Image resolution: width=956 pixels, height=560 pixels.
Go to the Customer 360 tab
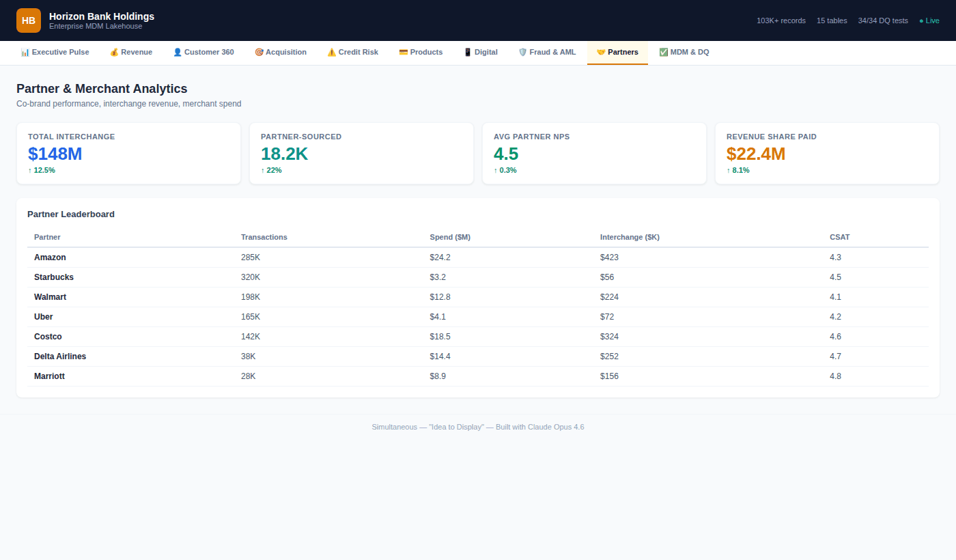click(x=203, y=53)
